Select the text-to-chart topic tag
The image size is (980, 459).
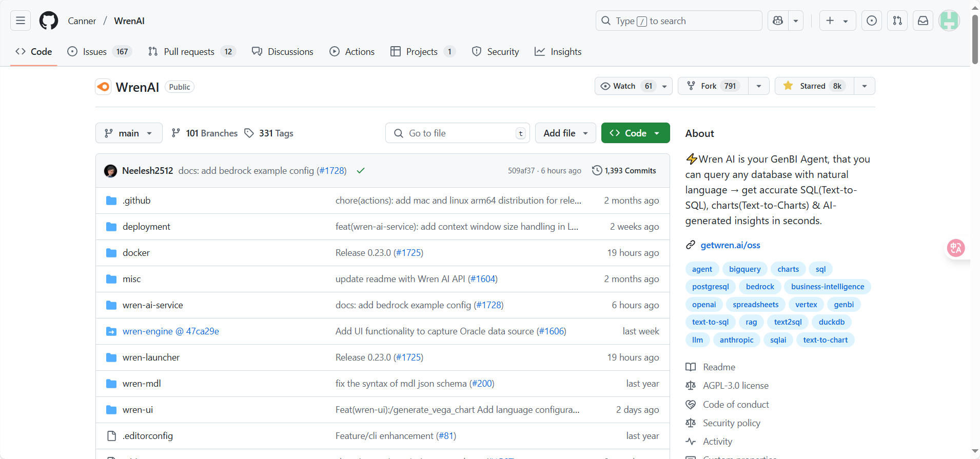click(x=825, y=340)
